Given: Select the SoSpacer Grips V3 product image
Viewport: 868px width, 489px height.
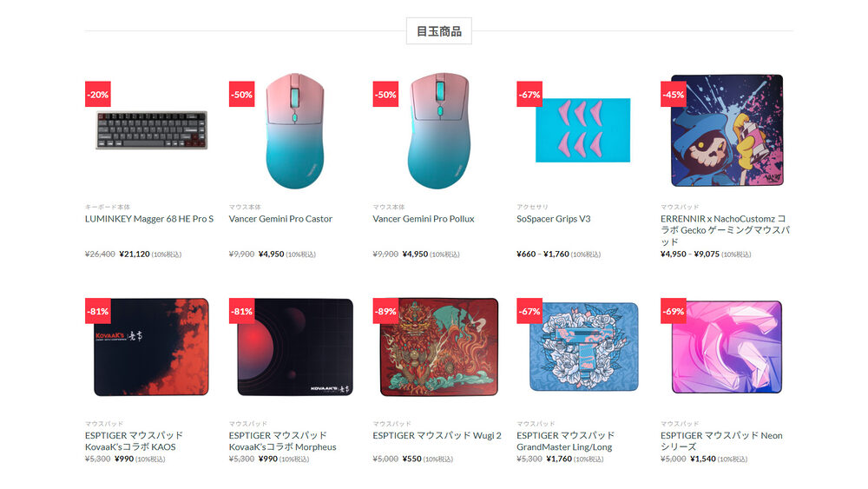Looking at the screenshot, I should tap(583, 130).
